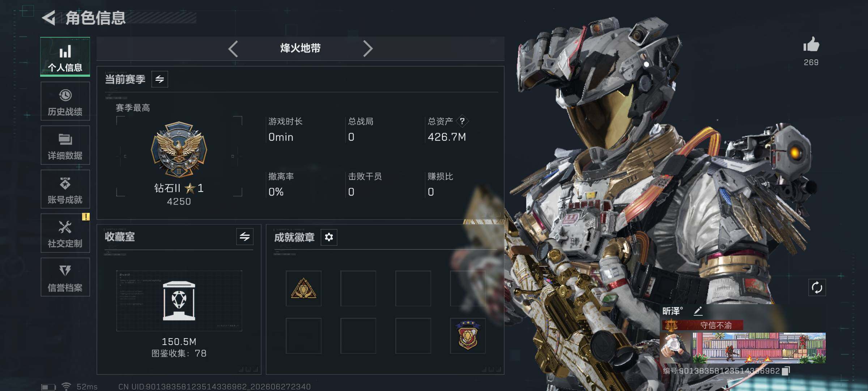
Task: Click the 钻石II rank emblem
Action: coord(179,150)
